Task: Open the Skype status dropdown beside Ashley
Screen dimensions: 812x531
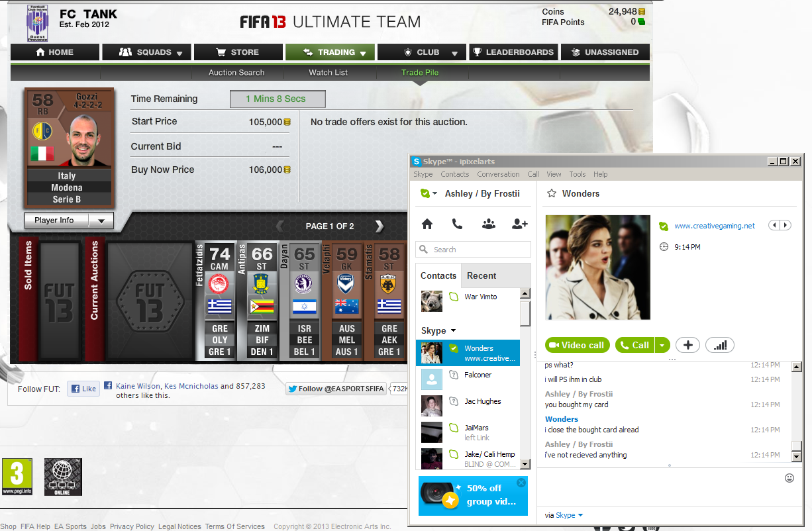Action: (x=434, y=194)
